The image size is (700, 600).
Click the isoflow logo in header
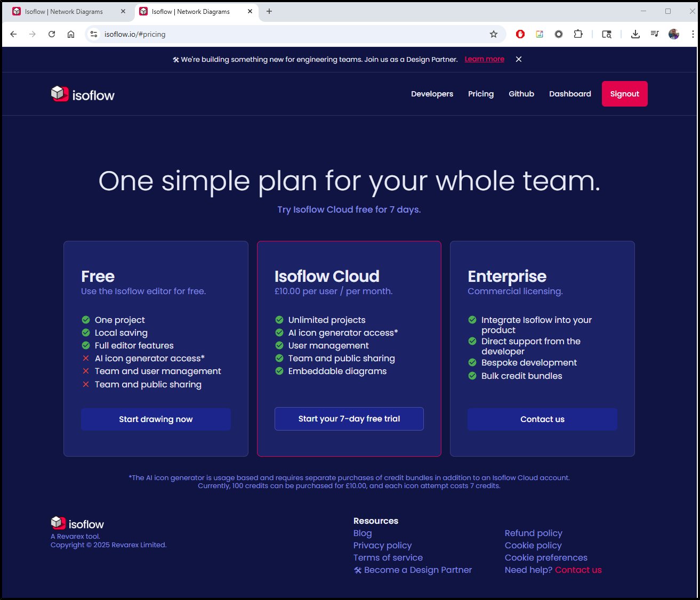(x=83, y=94)
